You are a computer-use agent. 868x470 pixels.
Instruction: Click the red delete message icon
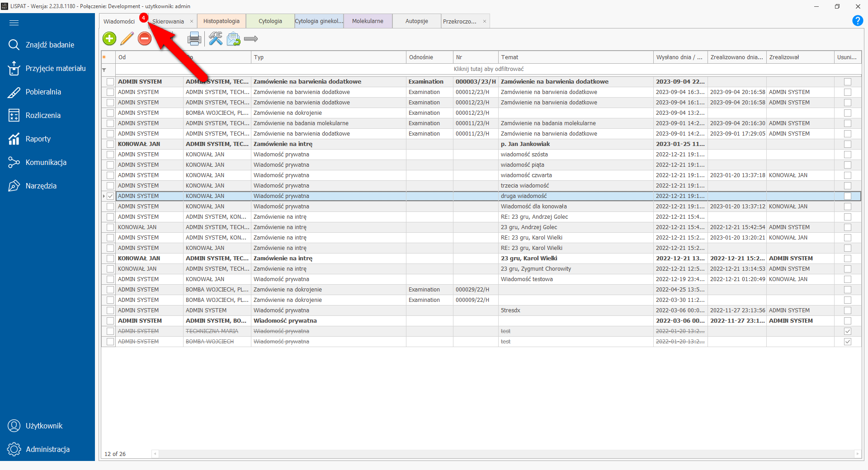pos(145,39)
